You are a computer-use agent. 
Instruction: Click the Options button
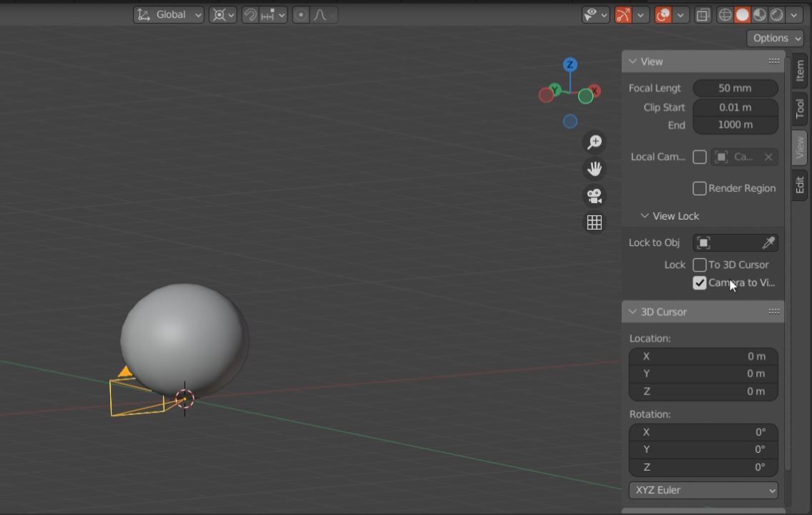point(774,38)
